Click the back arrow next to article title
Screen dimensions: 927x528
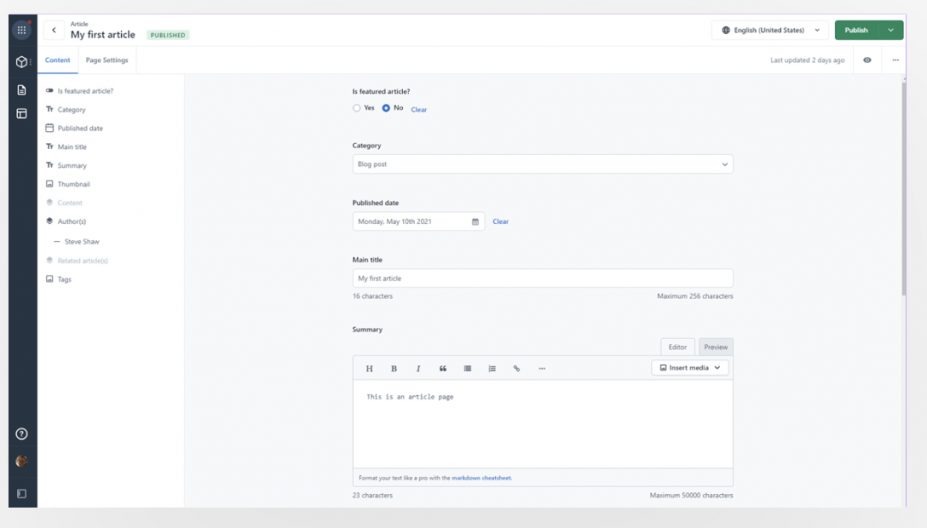tap(54, 30)
